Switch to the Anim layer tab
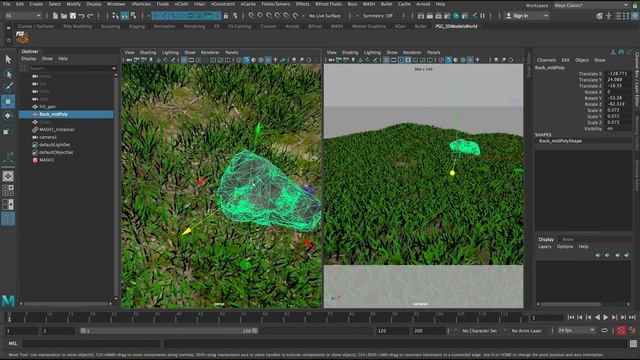 pos(568,240)
